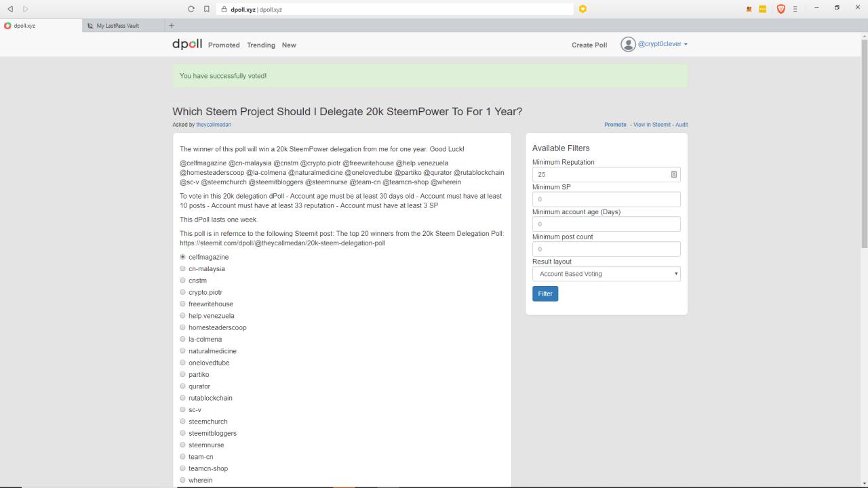Viewport: 868px width, 488px height.
Task: Click the Minimum account age (Days) field
Action: 606,224
